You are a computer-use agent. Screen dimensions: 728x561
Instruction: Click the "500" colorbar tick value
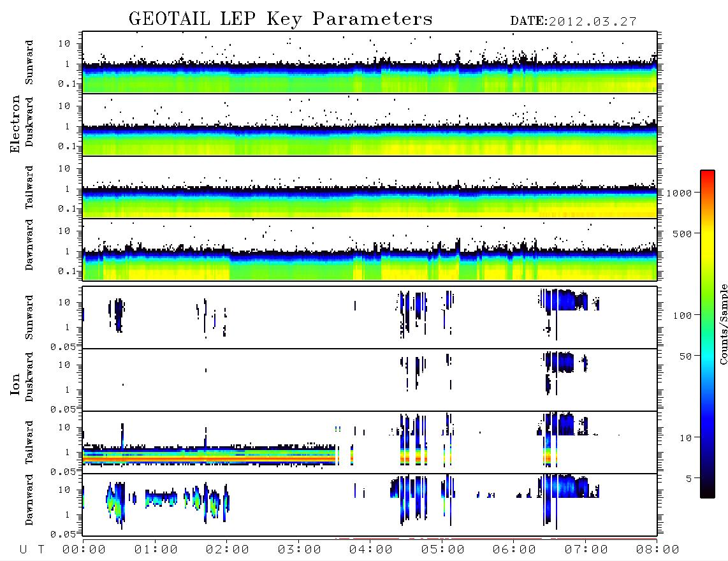(683, 234)
